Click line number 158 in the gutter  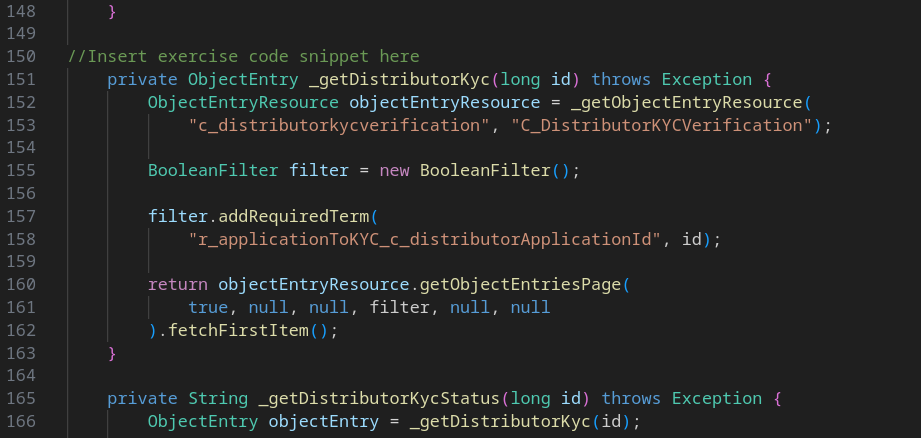21,239
